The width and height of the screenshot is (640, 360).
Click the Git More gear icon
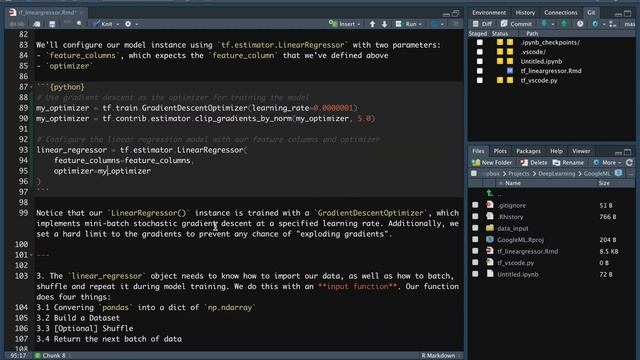click(595, 24)
